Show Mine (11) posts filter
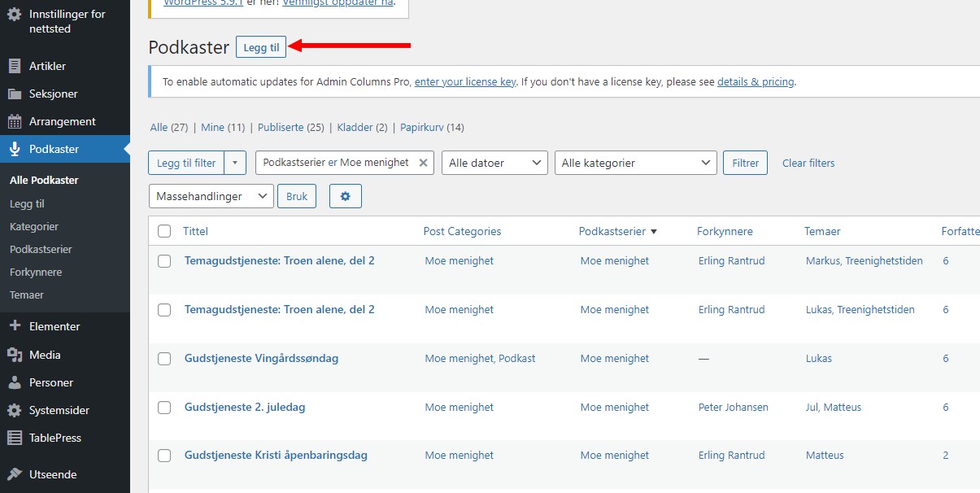 click(x=223, y=128)
